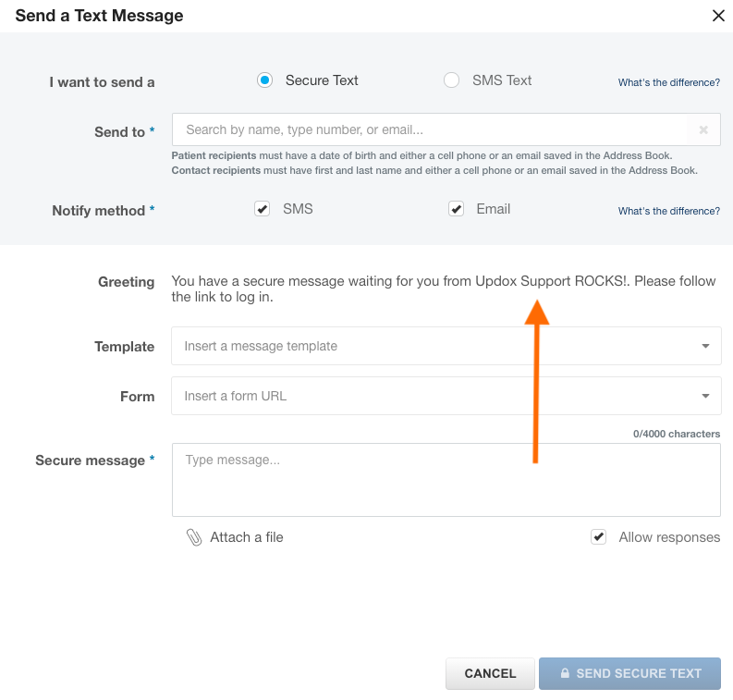Screen dimensions: 733x700
Task: Close the Send a Text Message dialog
Action: click(717, 16)
